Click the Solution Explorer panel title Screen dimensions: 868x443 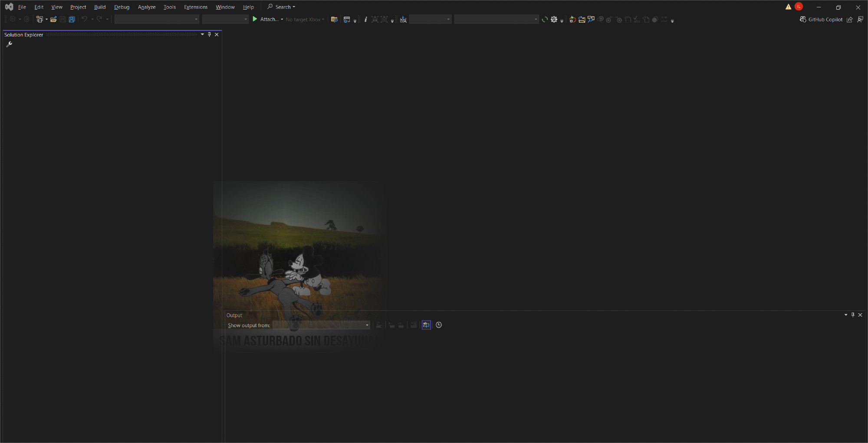[24, 35]
